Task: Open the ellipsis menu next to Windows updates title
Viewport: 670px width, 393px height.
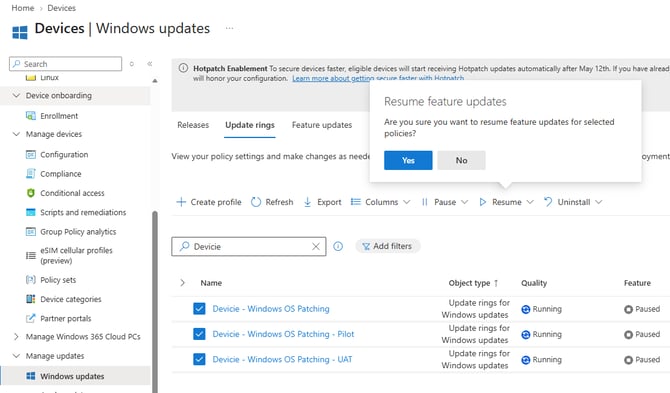Action: click(x=229, y=28)
